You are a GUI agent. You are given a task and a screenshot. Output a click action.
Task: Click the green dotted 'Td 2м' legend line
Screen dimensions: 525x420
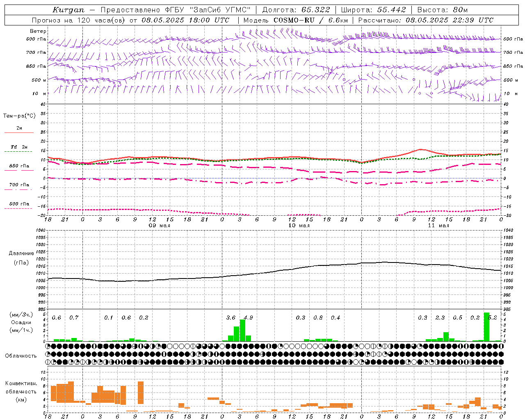click(18, 151)
